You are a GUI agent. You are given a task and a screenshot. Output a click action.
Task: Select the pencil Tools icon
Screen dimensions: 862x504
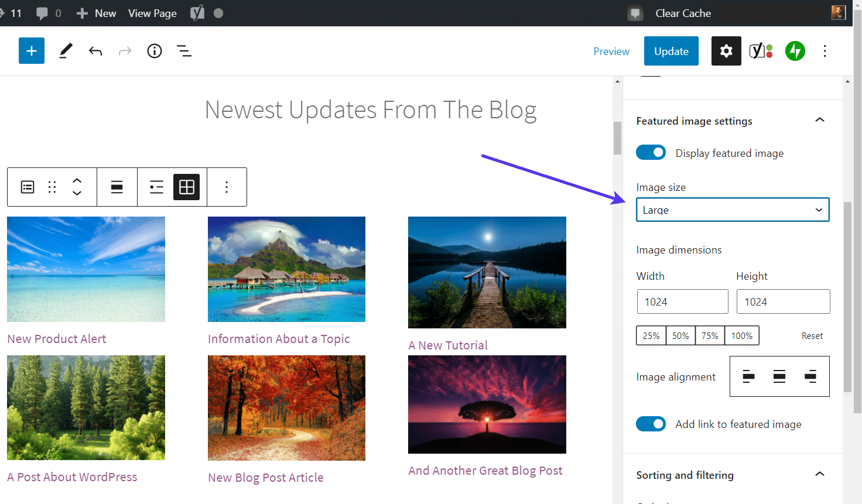pyautogui.click(x=66, y=51)
